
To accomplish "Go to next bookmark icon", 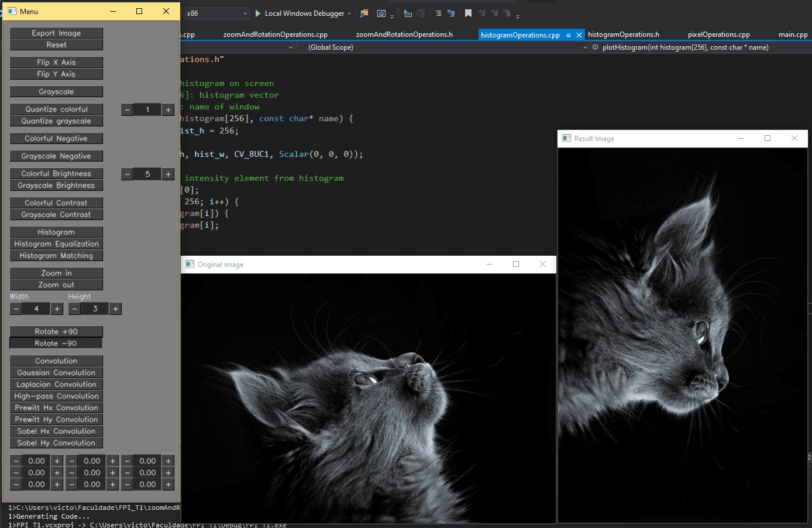I will point(494,13).
